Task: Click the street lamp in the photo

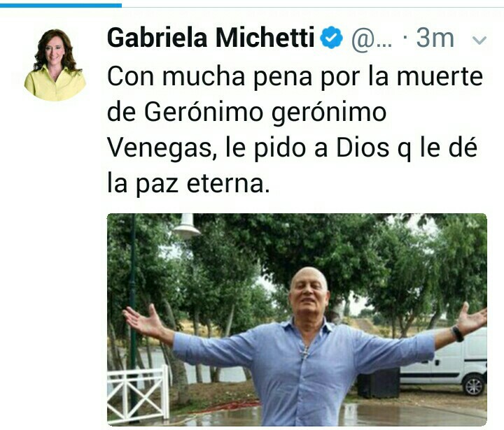Action: tap(187, 227)
